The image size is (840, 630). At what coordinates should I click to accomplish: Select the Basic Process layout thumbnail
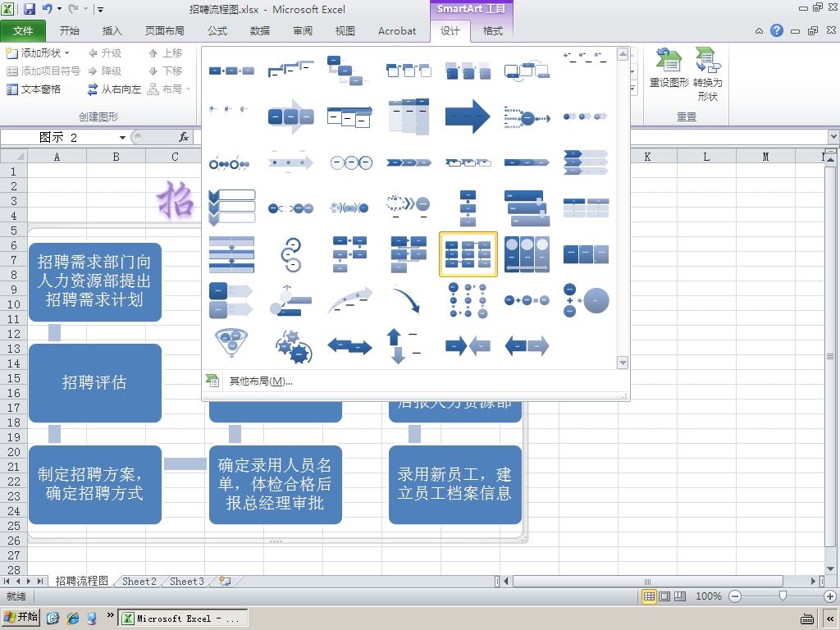231,71
